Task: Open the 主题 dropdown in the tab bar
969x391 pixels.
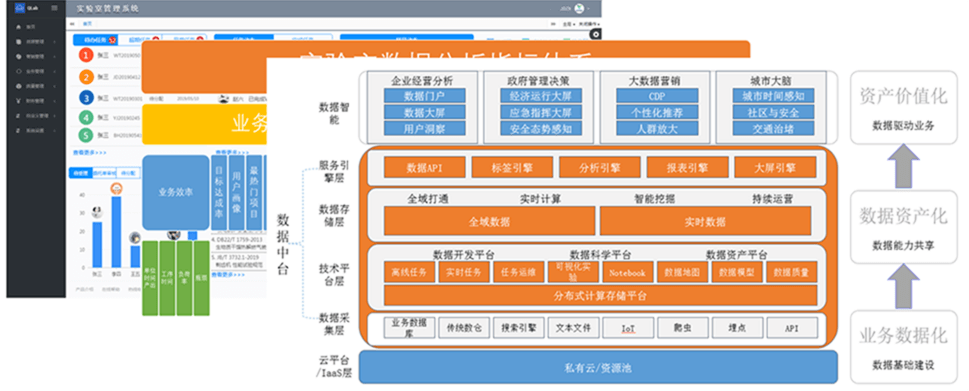Action: click(x=568, y=23)
